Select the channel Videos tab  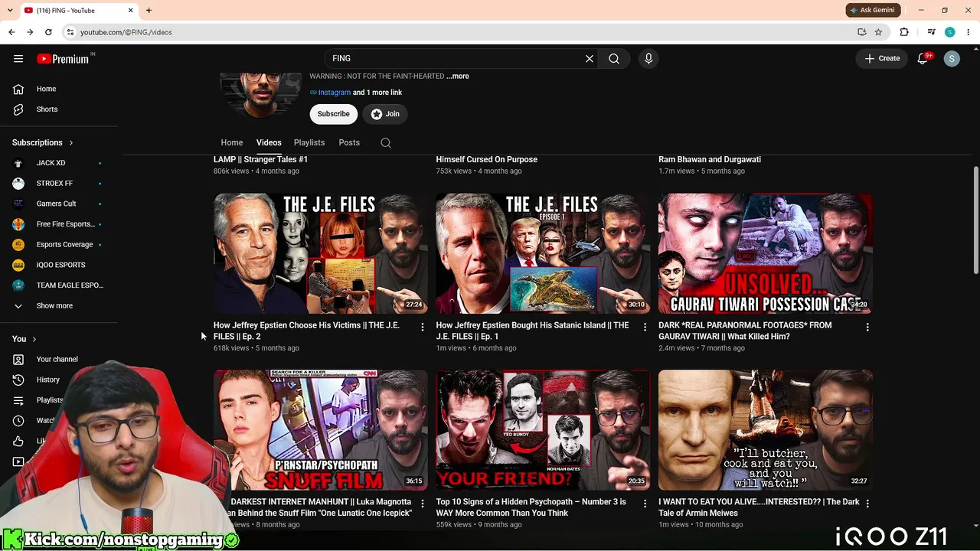[269, 143]
